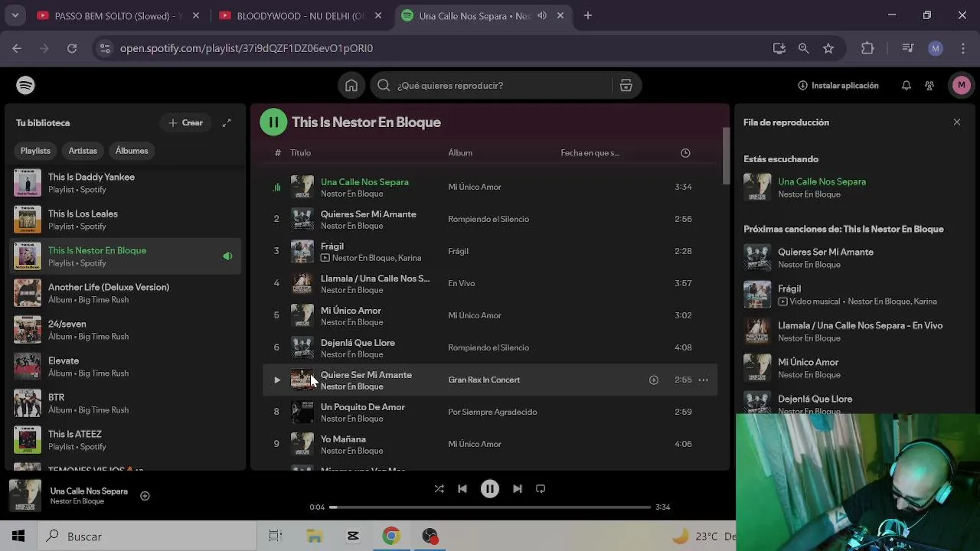This screenshot has width=980, height=551.
Task: Play Quiere Ser Mi Amante row
Action: [x=277, y=380]
